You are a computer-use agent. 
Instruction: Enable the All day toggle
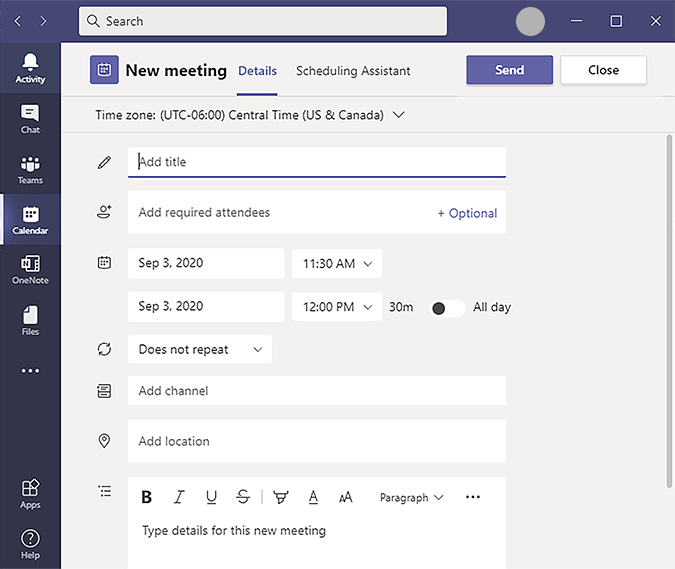coord(447,308)
